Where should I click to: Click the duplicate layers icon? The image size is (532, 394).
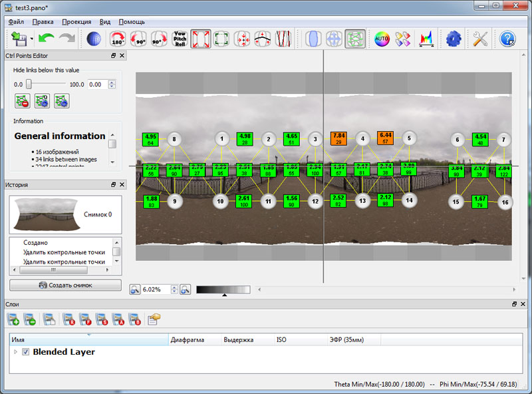pos(49,319)
